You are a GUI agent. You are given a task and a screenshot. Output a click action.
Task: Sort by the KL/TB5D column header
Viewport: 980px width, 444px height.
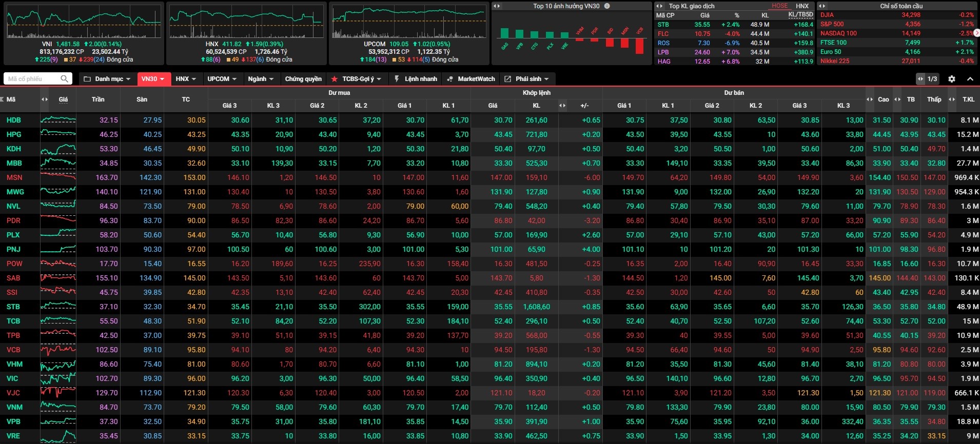coord(800,15)
